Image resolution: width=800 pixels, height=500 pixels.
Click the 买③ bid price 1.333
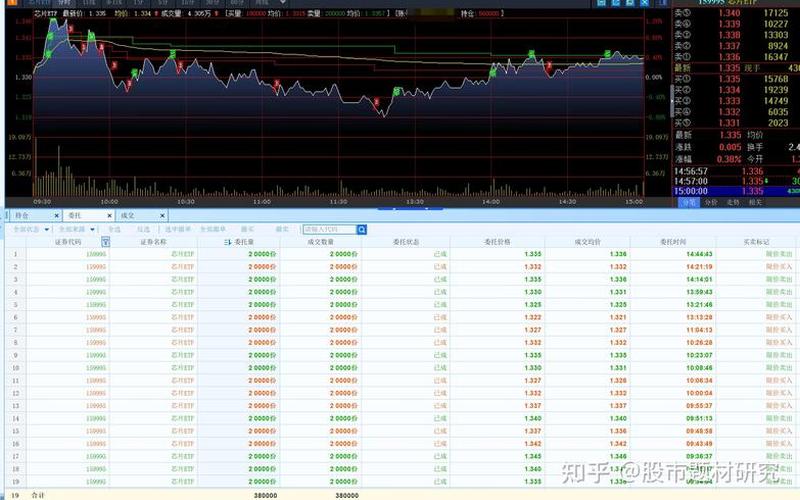click(729, 101)
